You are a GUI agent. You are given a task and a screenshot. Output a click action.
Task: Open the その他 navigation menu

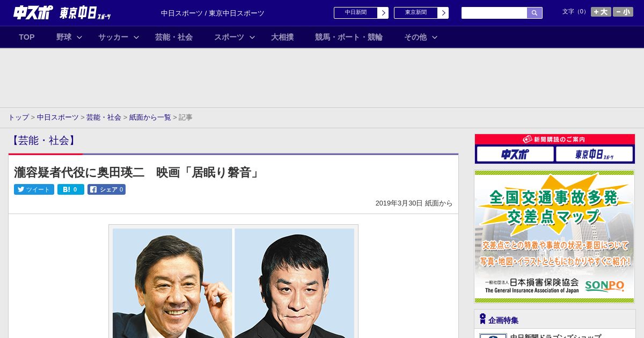tap(415, 37)
